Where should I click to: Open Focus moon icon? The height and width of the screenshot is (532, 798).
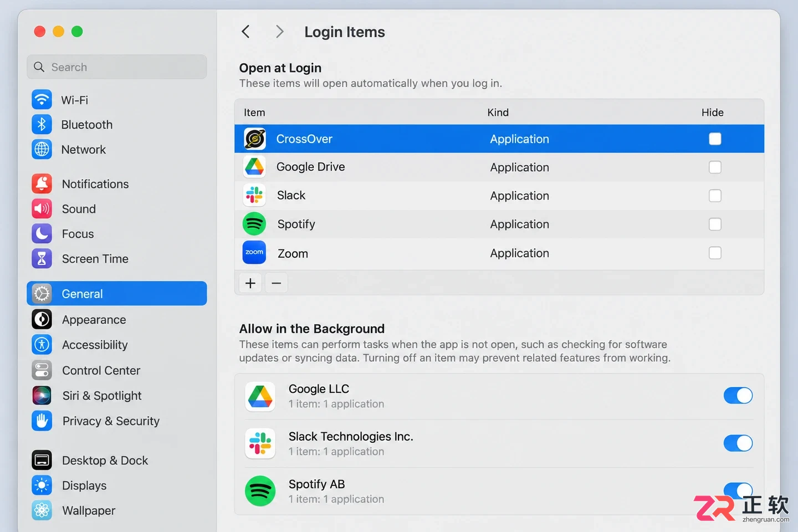pyautogui.click(x=42, y=234)
